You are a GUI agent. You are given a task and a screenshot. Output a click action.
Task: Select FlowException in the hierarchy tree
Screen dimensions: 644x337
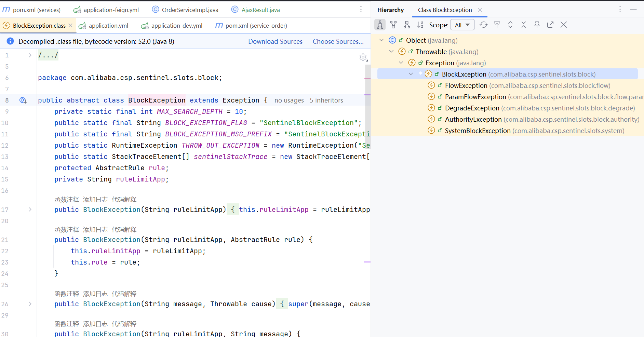tap(466, 85)
